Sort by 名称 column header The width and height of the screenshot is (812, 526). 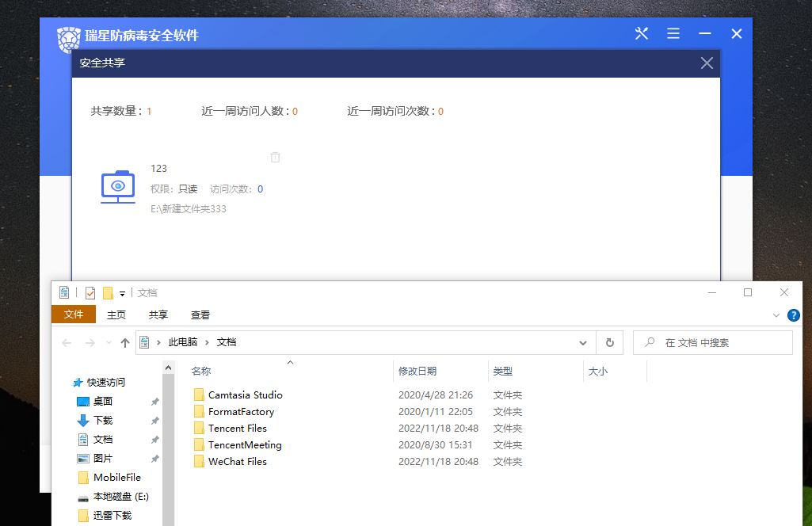coord(201,372)
